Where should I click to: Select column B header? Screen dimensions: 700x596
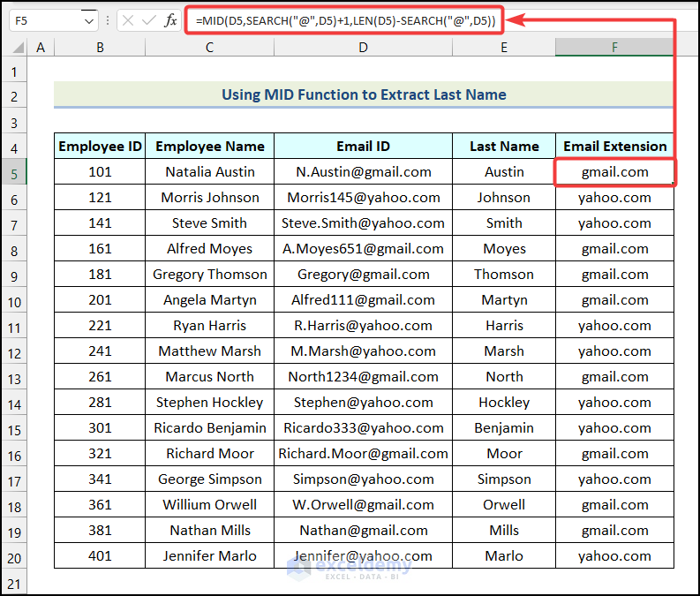(x=100, y=48)
